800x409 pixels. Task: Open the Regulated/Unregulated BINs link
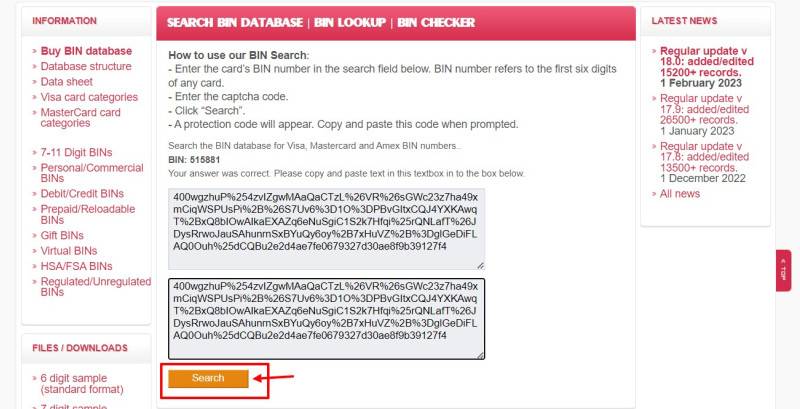click(x=95, y=287)
